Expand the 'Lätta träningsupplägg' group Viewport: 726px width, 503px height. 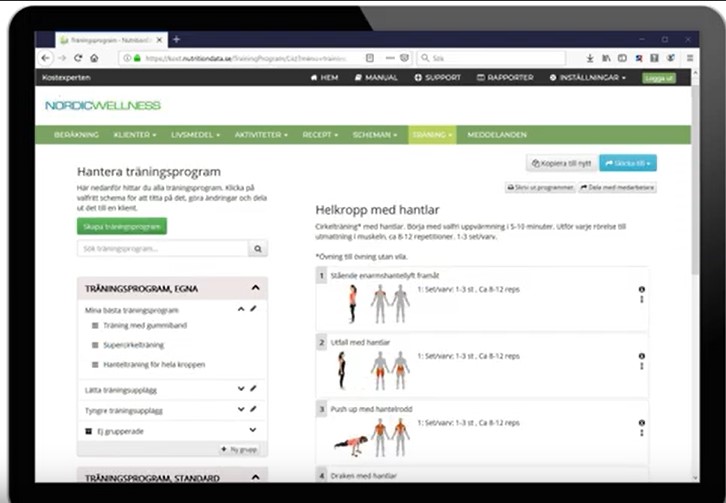click(x=241, y=388)
